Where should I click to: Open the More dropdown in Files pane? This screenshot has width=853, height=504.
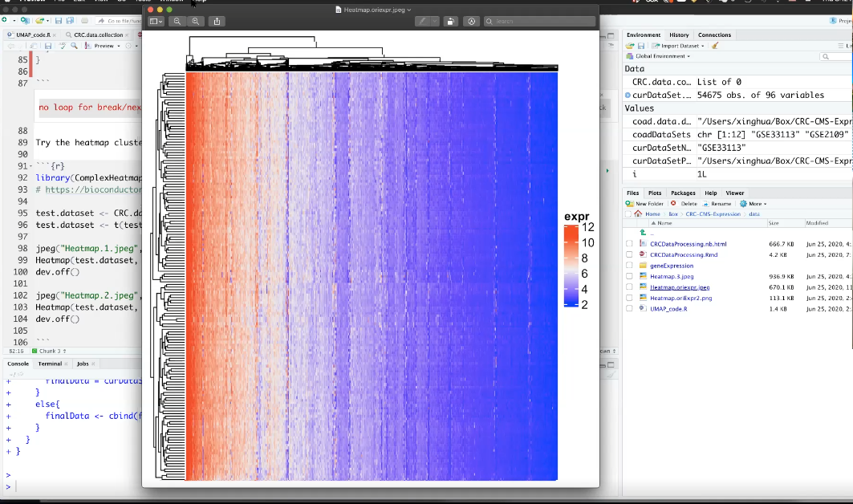pyautogui.click(x=756, y=204)
